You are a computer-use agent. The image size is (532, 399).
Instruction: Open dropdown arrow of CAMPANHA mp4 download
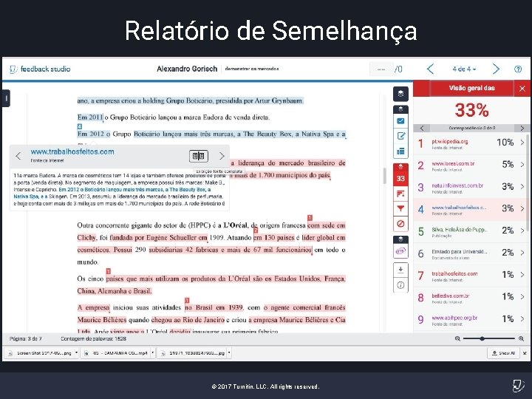click(153, 353)
